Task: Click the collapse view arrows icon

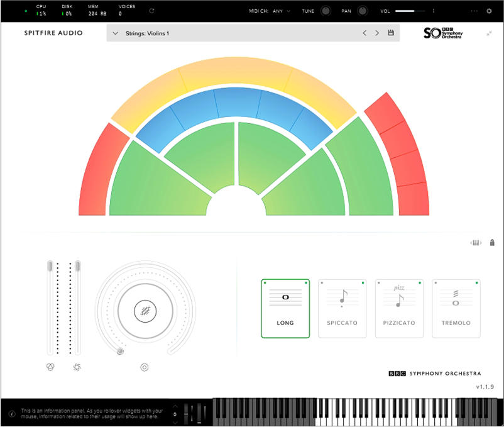Action: (x=489, y=33)
